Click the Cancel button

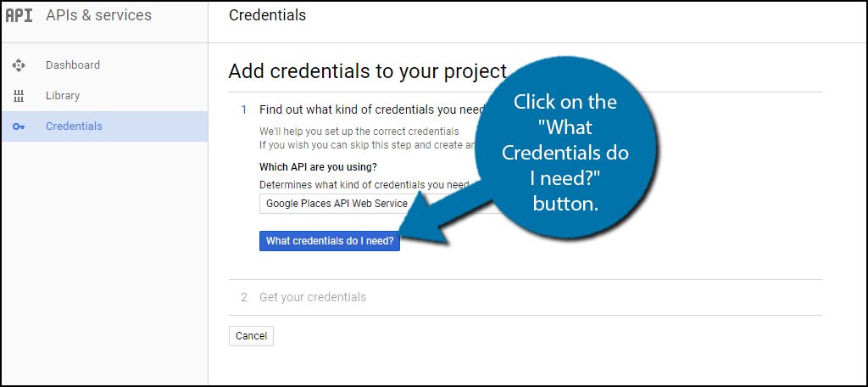pos(251,336)
